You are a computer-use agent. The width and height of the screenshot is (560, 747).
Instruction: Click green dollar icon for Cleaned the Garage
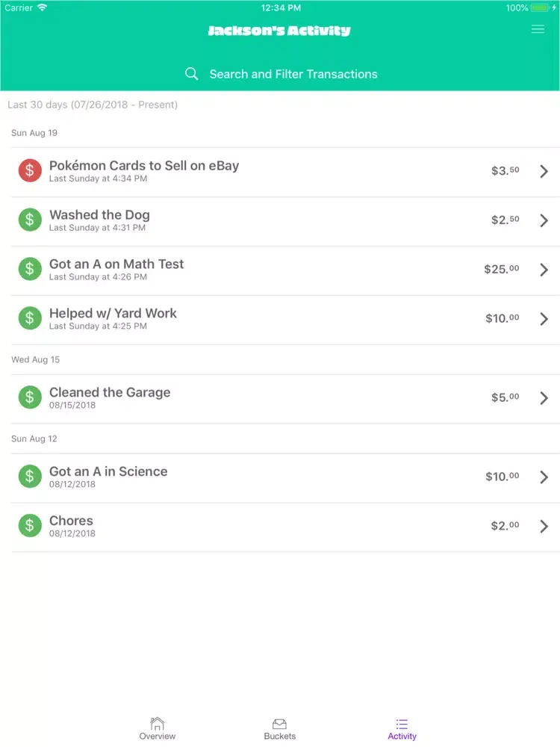click(30, 397)
